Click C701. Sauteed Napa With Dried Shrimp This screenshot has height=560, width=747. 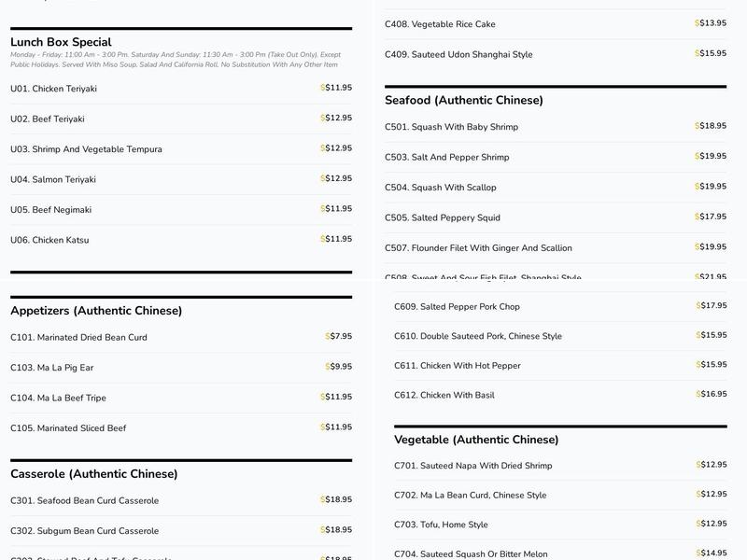pos(473,466)
